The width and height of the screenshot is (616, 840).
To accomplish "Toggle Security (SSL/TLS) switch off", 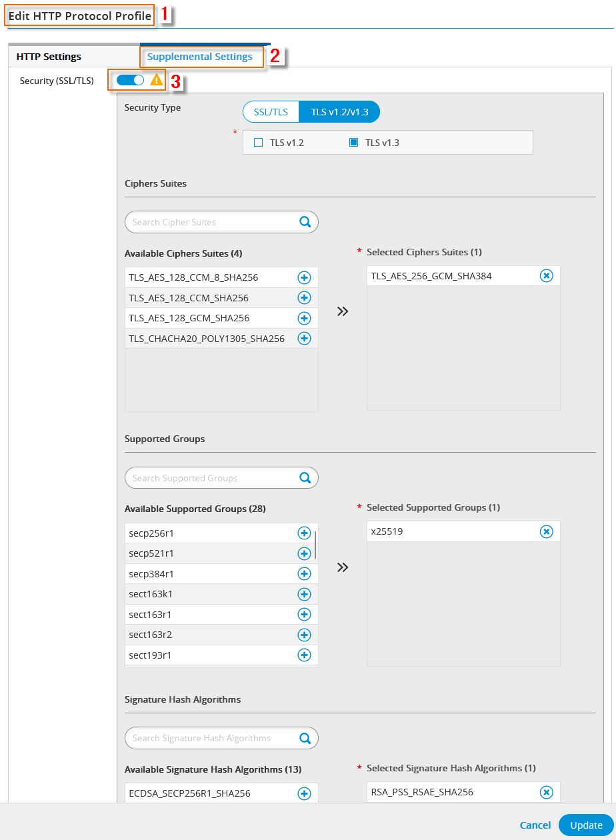I will point(130,81).
